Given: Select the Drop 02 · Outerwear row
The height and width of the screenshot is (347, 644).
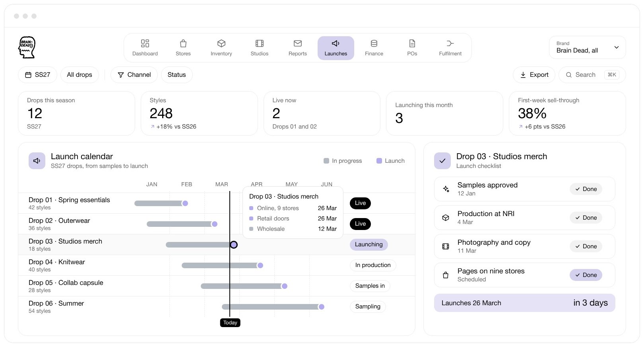Looking at the screenshot, I should [x=217, y=224].
